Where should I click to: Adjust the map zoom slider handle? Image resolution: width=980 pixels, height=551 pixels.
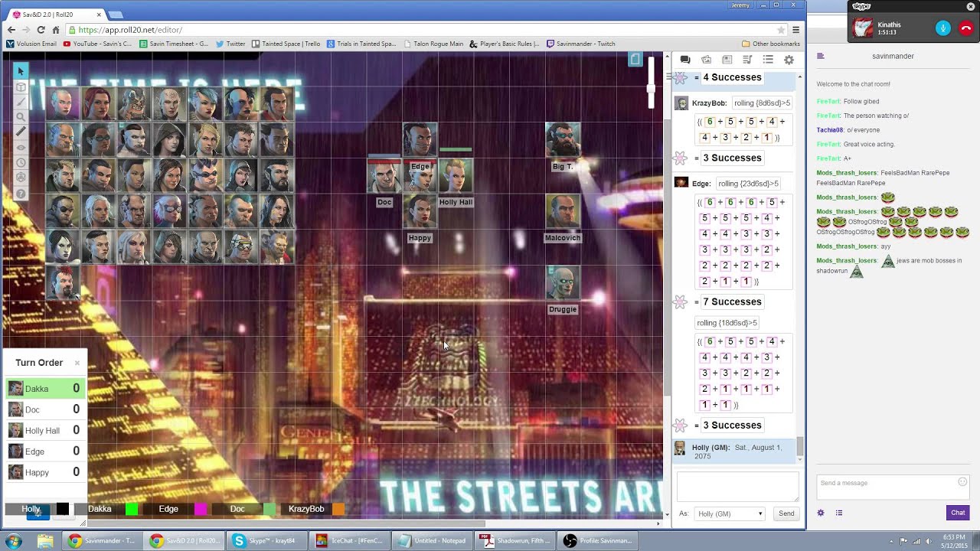click(x=651, y=89)
